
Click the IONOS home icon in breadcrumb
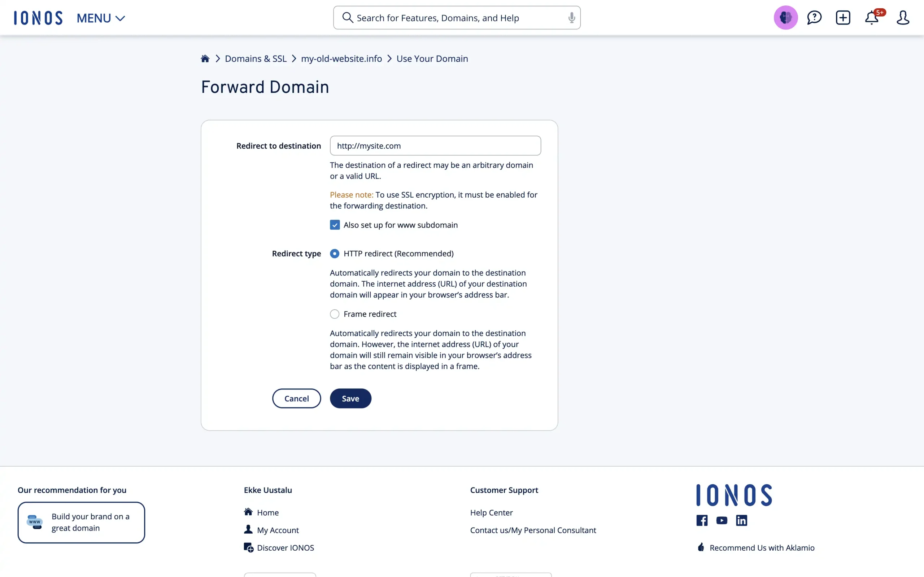tap(205, 58)
